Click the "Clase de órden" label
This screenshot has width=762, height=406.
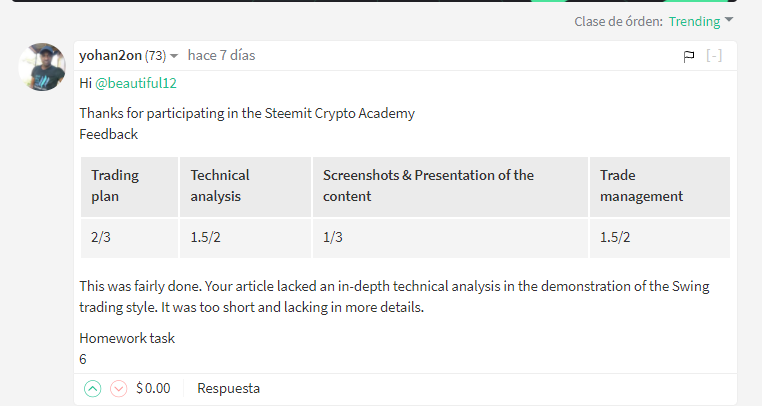click(x=618, y=21)
